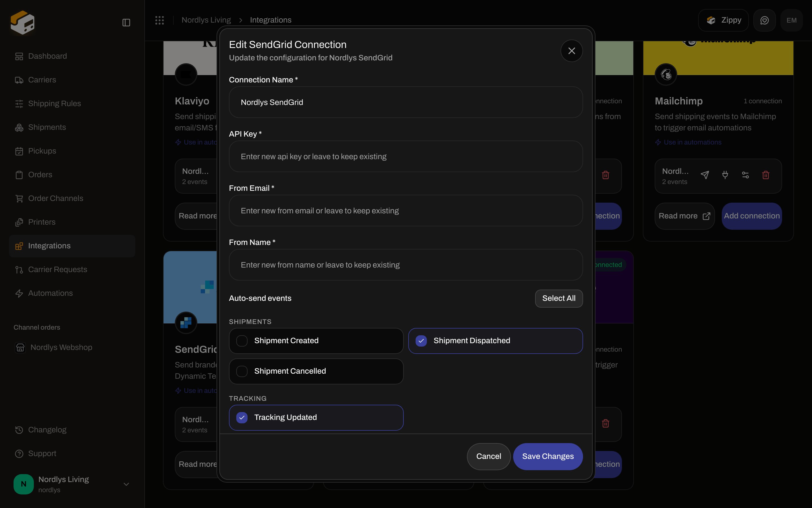
Task: Go to Automations page
Action: pyautogui.click(x=72, y=293)
